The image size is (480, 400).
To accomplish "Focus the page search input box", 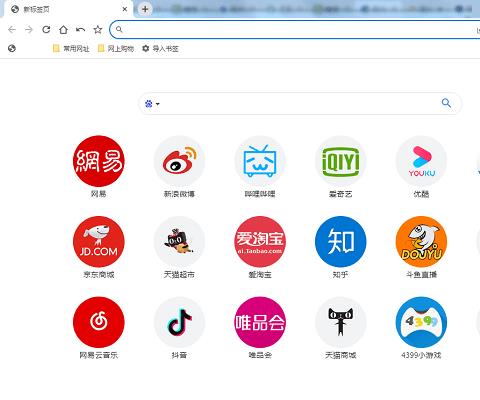I will (x=300, y=104).
